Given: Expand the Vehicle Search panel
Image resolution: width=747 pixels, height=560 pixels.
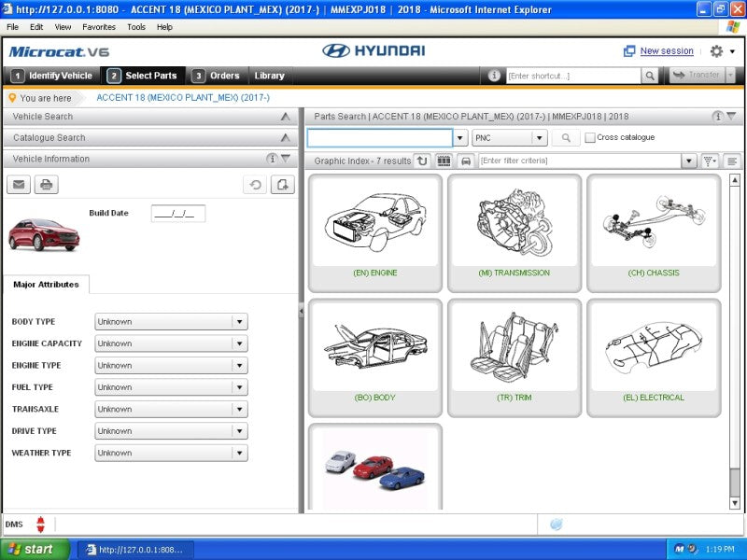Looking at the screenshot, I should (x=286, y=117).
